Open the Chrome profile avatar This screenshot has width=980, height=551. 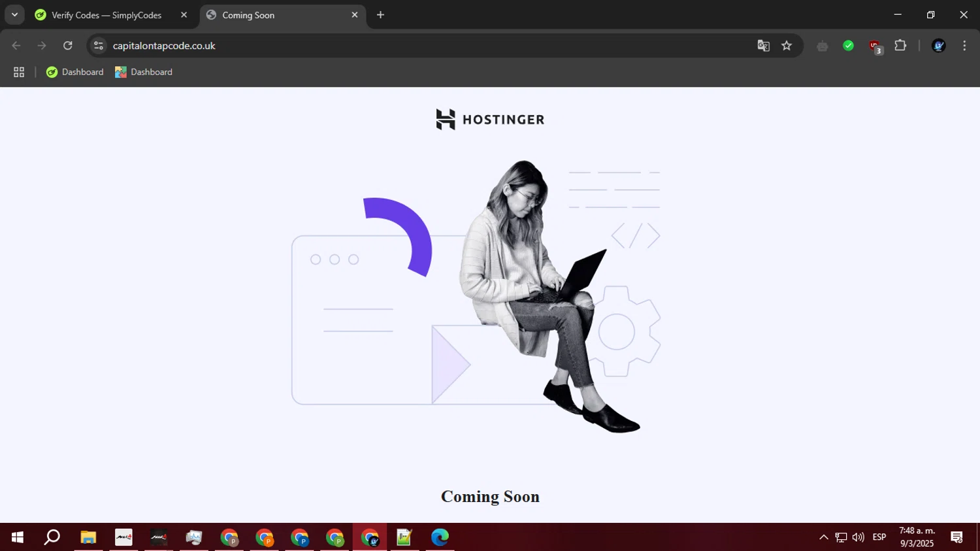click(x=939, y=46)
